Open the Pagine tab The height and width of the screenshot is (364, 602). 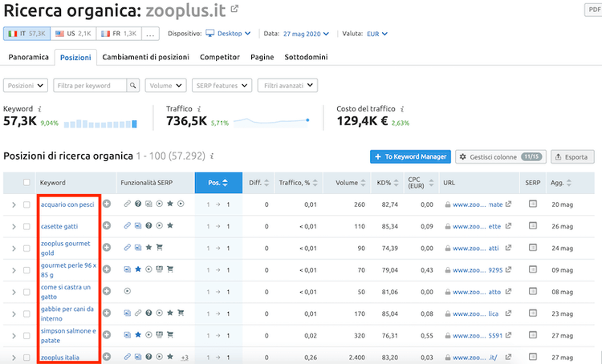(x=262, y=57)
